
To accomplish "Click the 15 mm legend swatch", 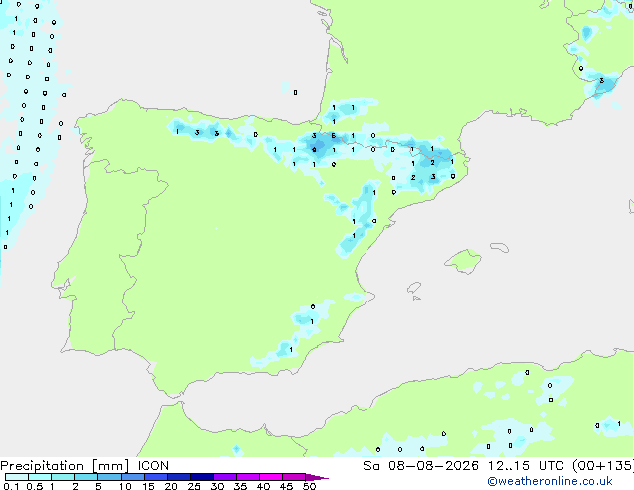I will pos(156,477).
